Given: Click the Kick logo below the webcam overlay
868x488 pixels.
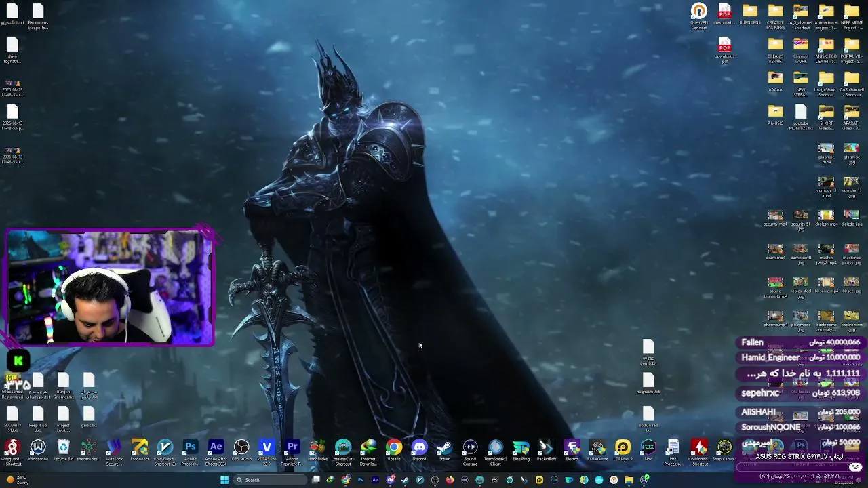Looking at the screenshot, I should click(18, 361).
